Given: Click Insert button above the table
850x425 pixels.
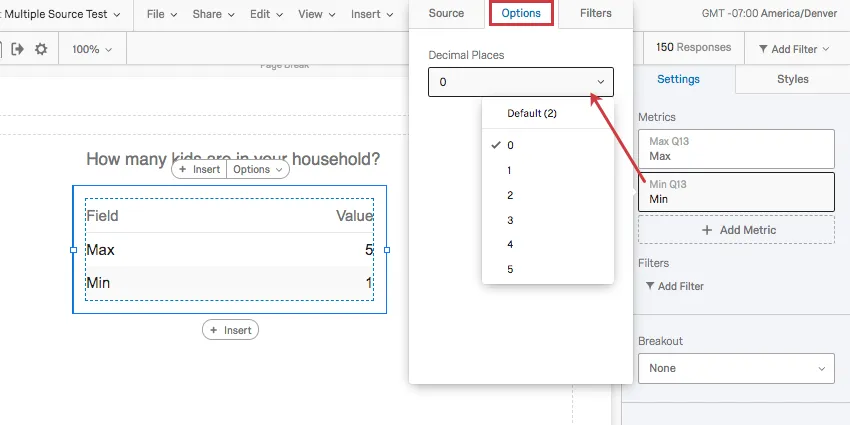Looking at the screenshot, I should (x=199, y=169).
